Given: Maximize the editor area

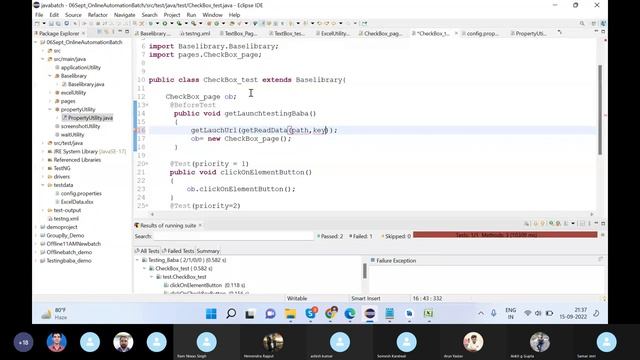Looking at the screenshot, I should coord(603,31).
